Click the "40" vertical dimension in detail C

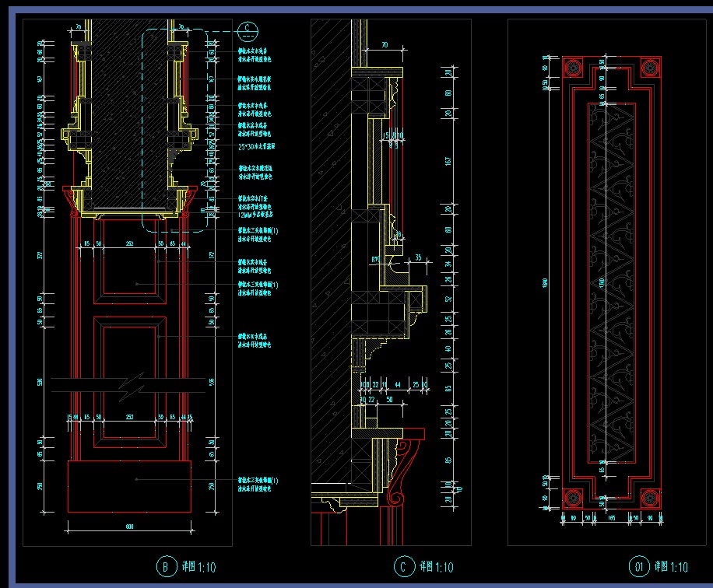pyautogui.click(x=448, y=348)
